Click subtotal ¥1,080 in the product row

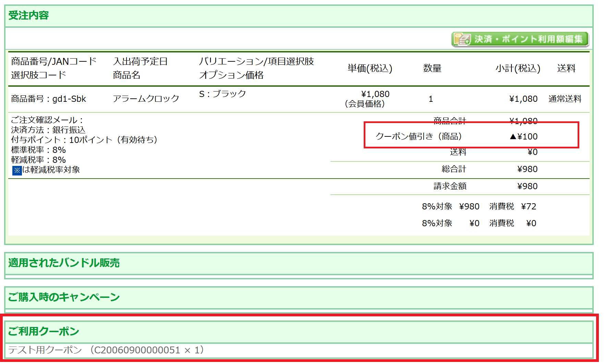523,99
